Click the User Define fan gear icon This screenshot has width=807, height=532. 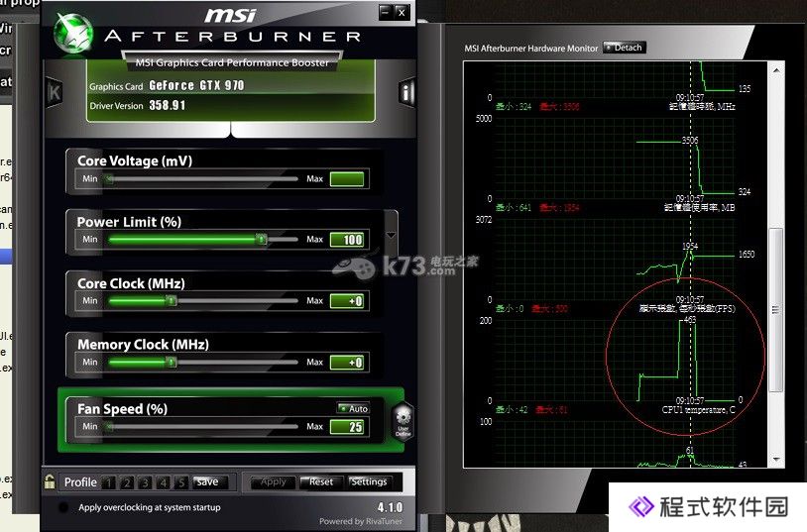403,421
